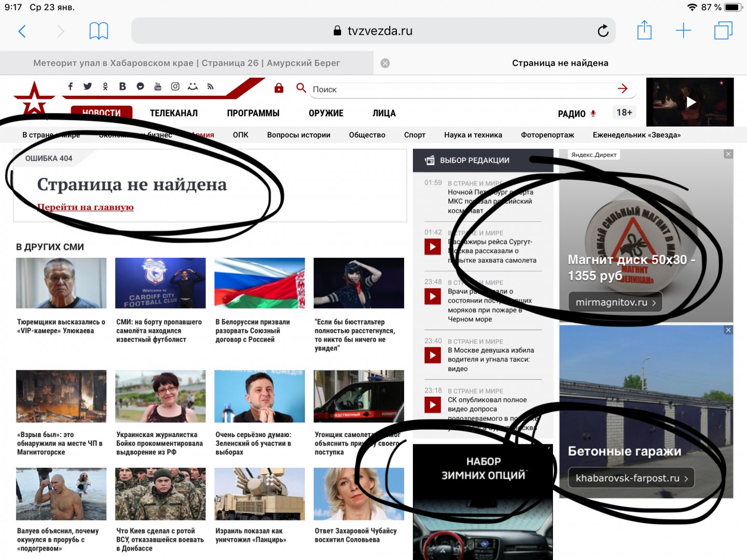Close the Метеорит Safari tab
The image size is (747, 560).
[385, 63]
